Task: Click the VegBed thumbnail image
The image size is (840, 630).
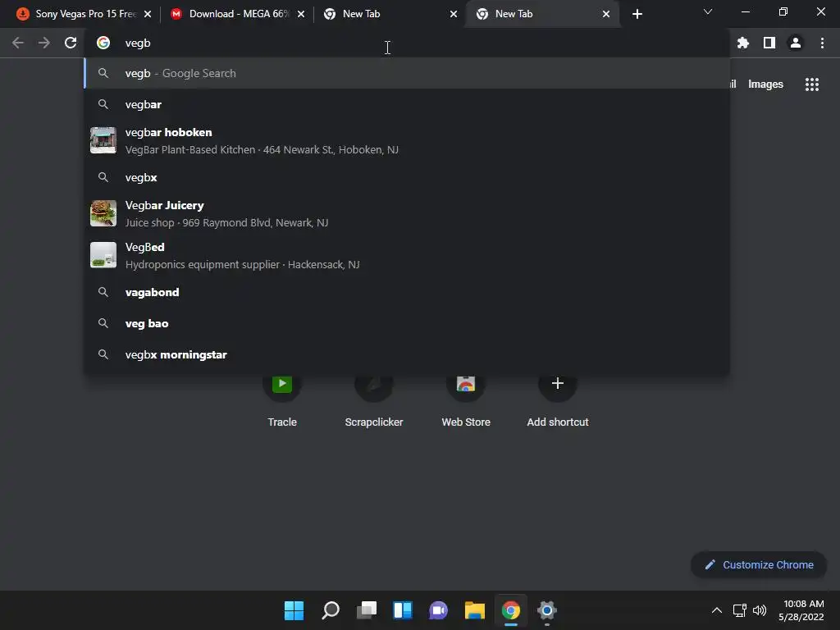Action: click(x=103, y=255)
